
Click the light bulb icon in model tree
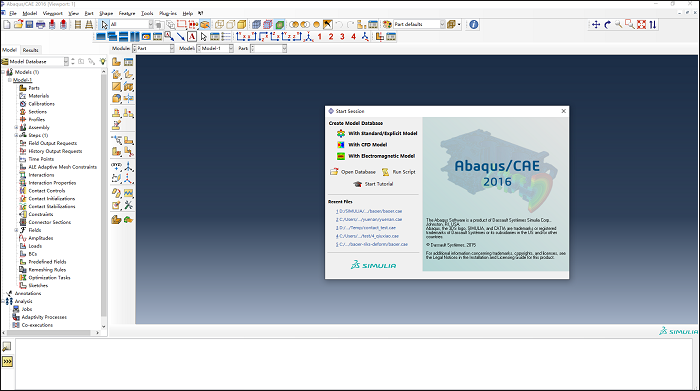click(103, 62)
